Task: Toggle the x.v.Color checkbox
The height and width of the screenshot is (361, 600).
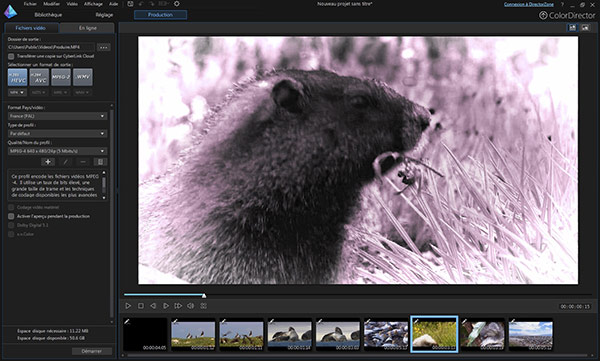Action: point(11,234)
